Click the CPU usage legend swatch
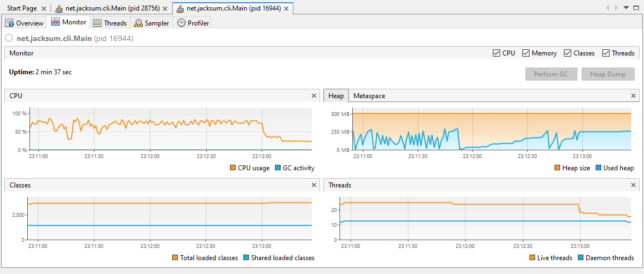The width and height of the screenshot is (644, 274). tap(233, 168)
